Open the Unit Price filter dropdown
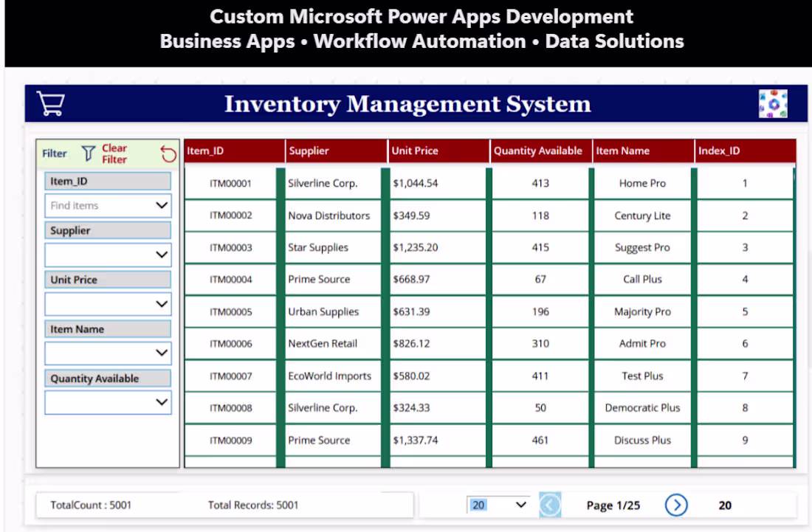This screenshot has width=812, height=532. click(108, 304)
